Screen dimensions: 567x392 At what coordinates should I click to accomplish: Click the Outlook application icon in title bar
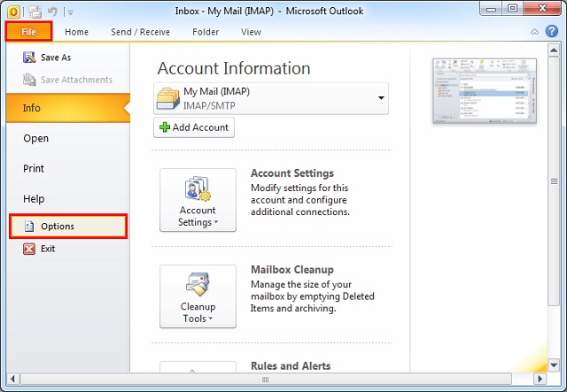[x=13, y=12]
